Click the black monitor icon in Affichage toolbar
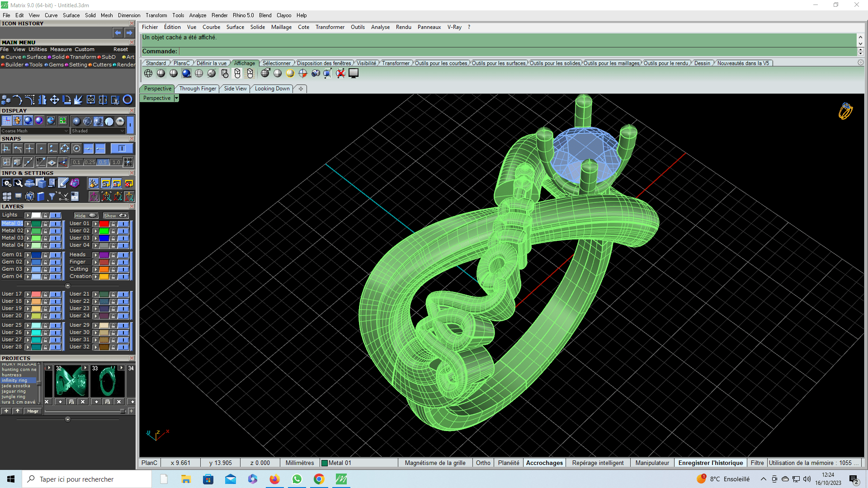 pos(354,73)
